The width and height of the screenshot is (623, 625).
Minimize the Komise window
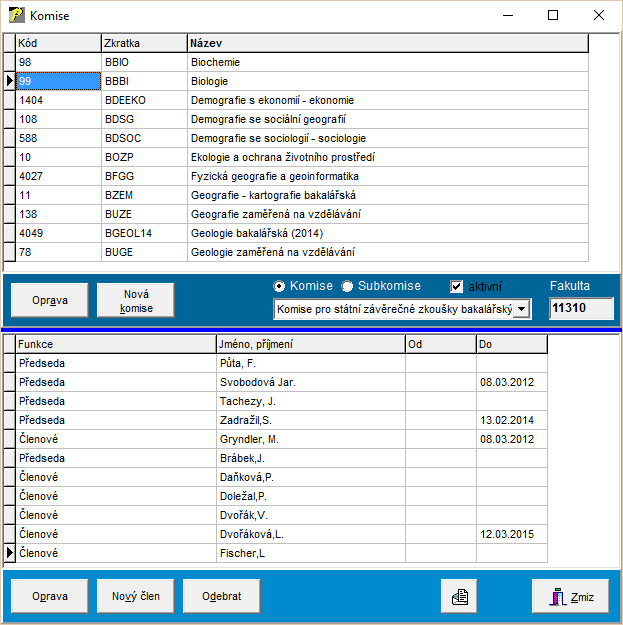coord(507,16)
